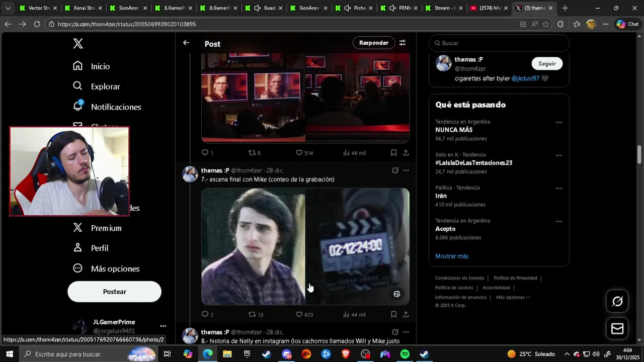
Task: Follow thomas :P with Seguir button
Action: (x=547, y=63)
